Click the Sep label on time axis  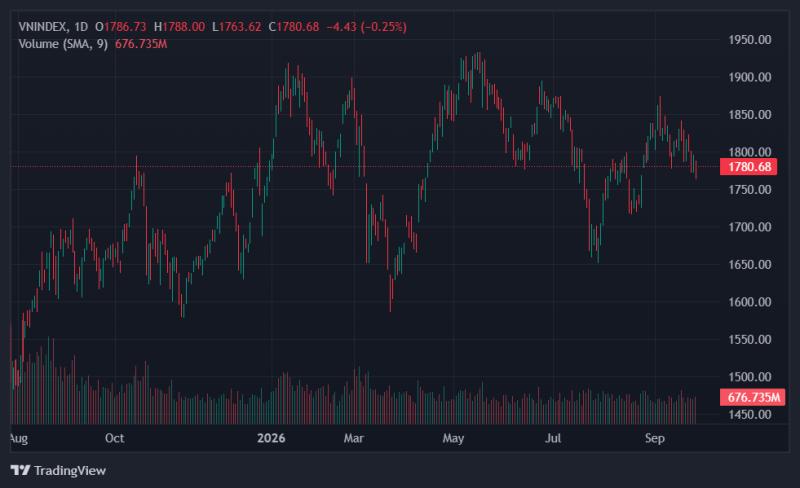click(x=655, y=438)
